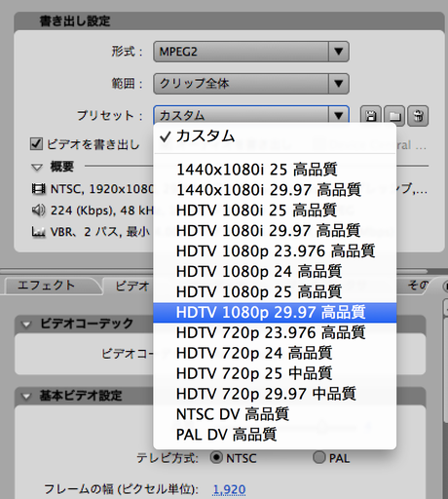This screenshot has width=448, height=499.
Task: Open the 範囲 クリップ全体 dropdown
Action: pos(251,84)
